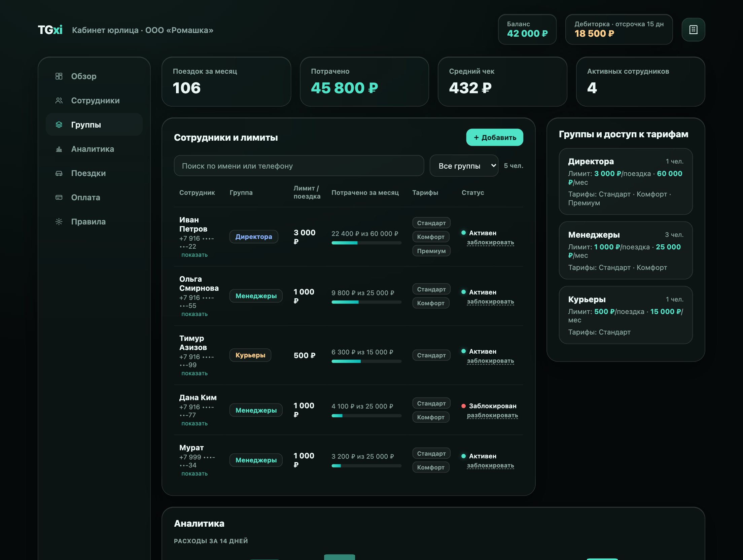
Task: Open the Курьеры group card
Action: [x=626, y=315]
